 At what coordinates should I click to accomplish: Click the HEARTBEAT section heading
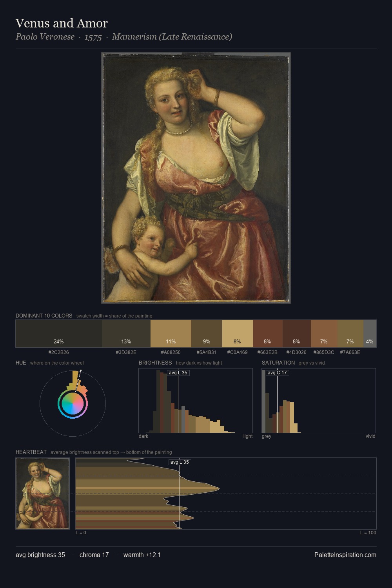[x=31, y=452]
